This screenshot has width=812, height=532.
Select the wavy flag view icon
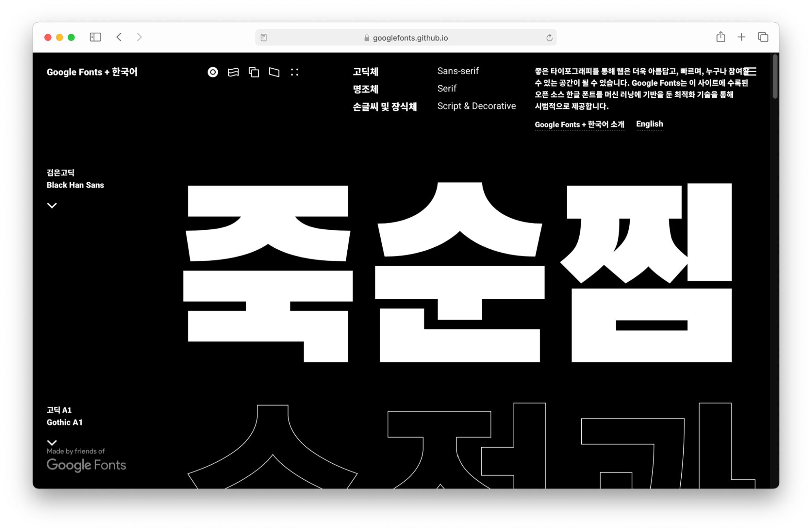(x=233, y=72)
